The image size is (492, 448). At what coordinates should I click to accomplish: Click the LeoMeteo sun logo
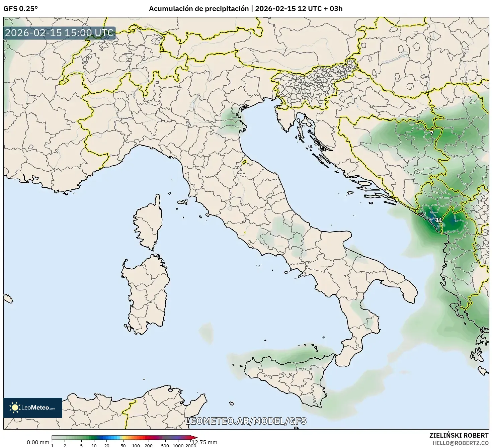click(15, 407)
